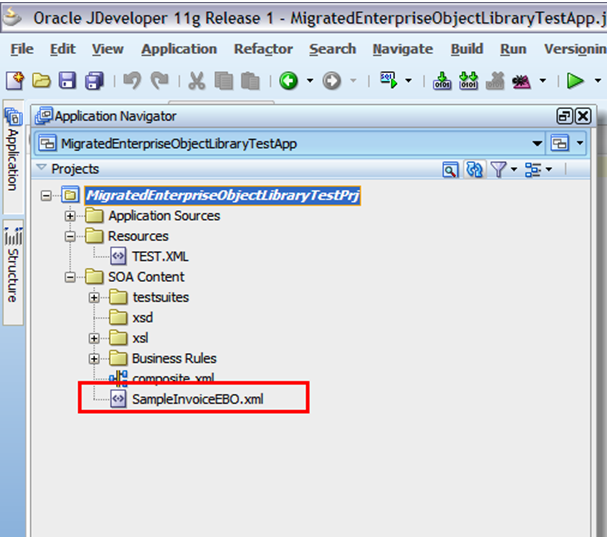The width and height of the screenshot is (608, 537).
Task: Select the TEST.XML file
Action: pyautogui.click(x=160, y=257)
